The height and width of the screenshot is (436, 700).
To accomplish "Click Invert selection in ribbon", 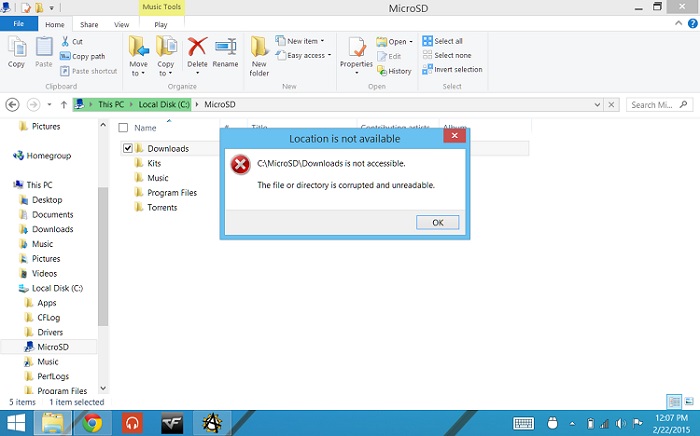I will click(452, 70).
